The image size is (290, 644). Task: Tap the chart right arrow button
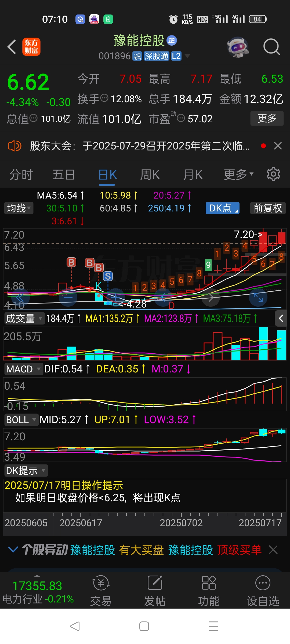pyautogui.click(x=211, y=297)
